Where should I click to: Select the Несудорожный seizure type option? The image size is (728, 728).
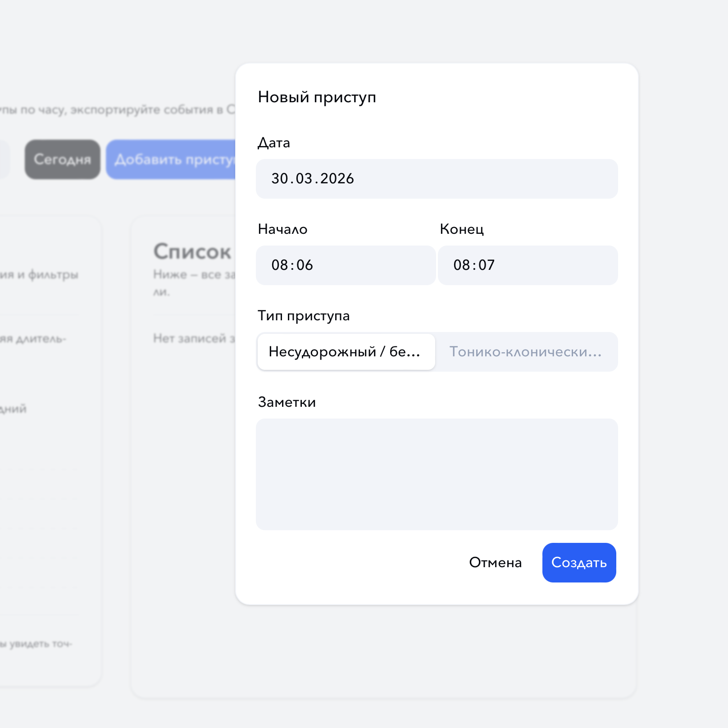click(346, 352)
